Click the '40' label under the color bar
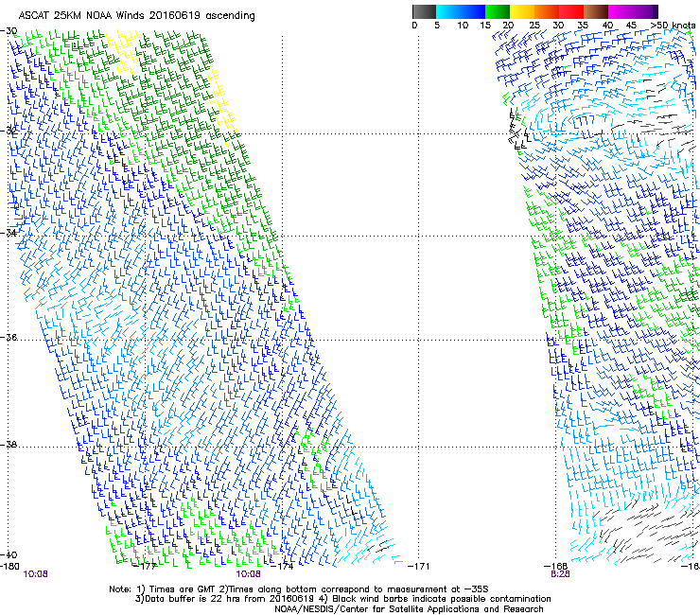The height and width of the screenshot is (615, 700). [x=607, y=26]
